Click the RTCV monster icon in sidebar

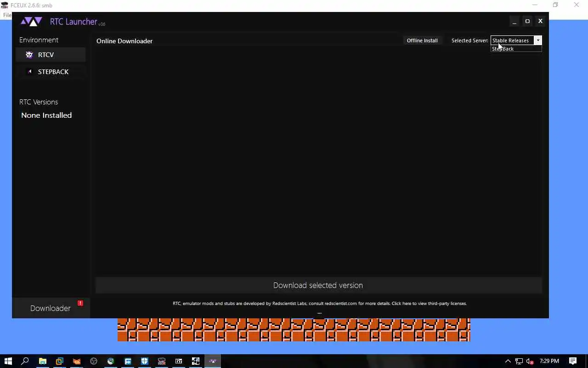[29, 55]
